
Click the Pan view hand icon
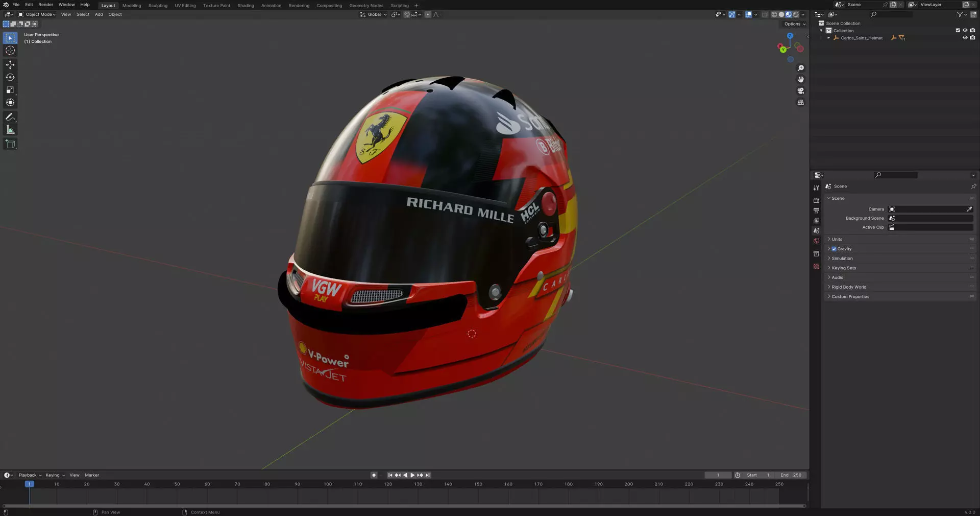coord(801,80)
